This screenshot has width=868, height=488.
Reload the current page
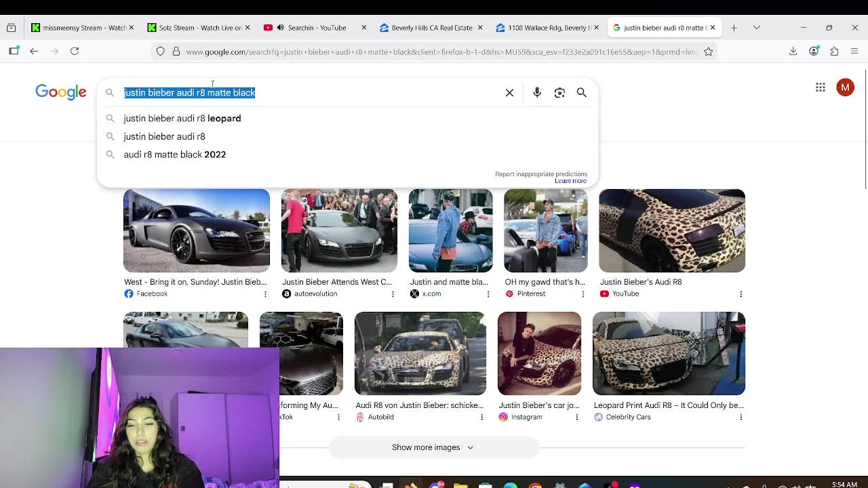coord(75,51)
